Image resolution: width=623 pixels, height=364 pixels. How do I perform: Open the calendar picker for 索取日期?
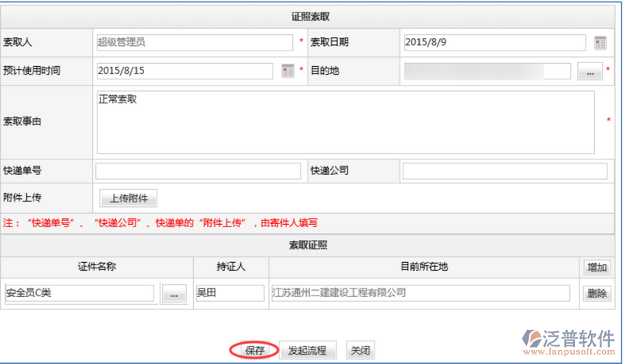click(600, 43)
